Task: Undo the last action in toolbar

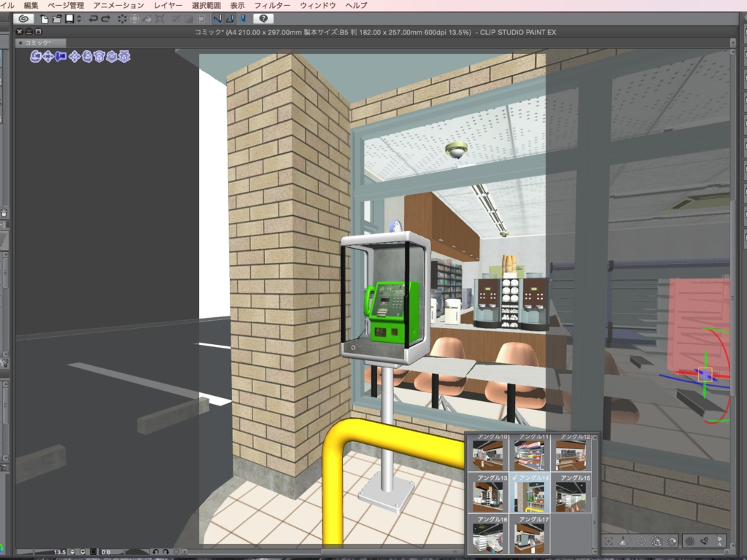Action: tap(93, 18)
